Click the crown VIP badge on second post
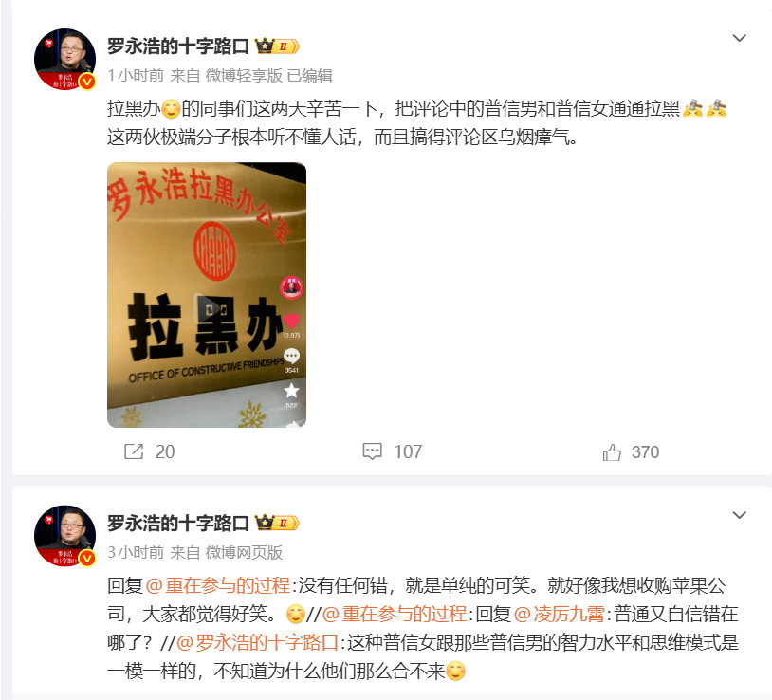 tap(277, 523)
